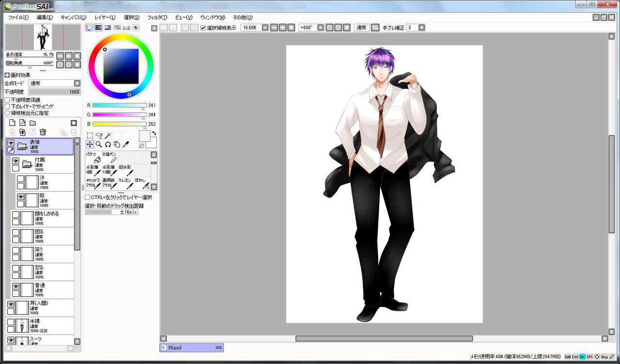
Task: Show the 笑う layer
Action: click(x=15, y=251)
